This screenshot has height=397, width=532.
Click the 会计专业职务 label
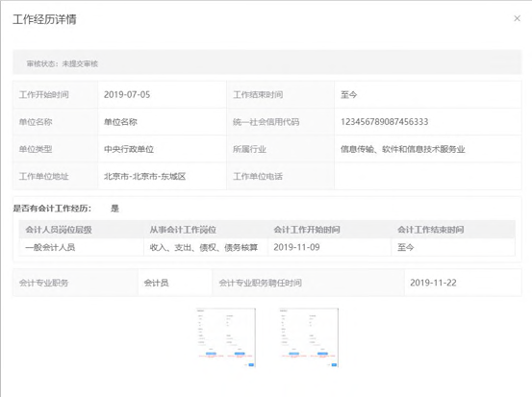[43, 283]
